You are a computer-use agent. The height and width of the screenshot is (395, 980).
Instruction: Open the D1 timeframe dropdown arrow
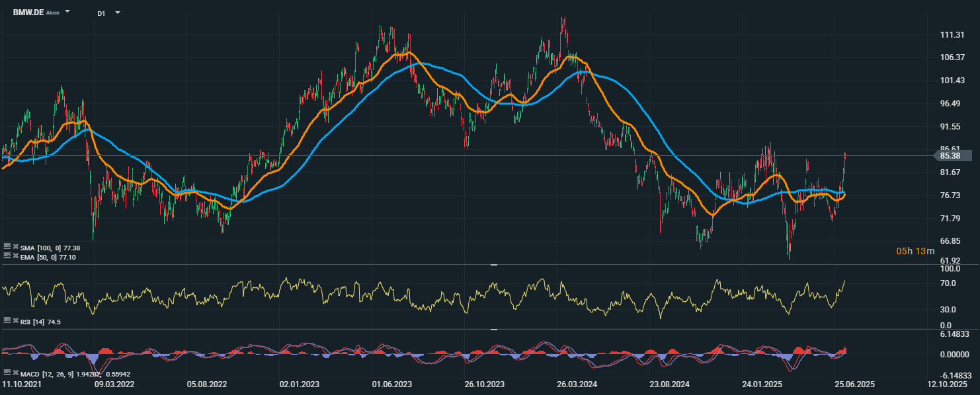118,13
